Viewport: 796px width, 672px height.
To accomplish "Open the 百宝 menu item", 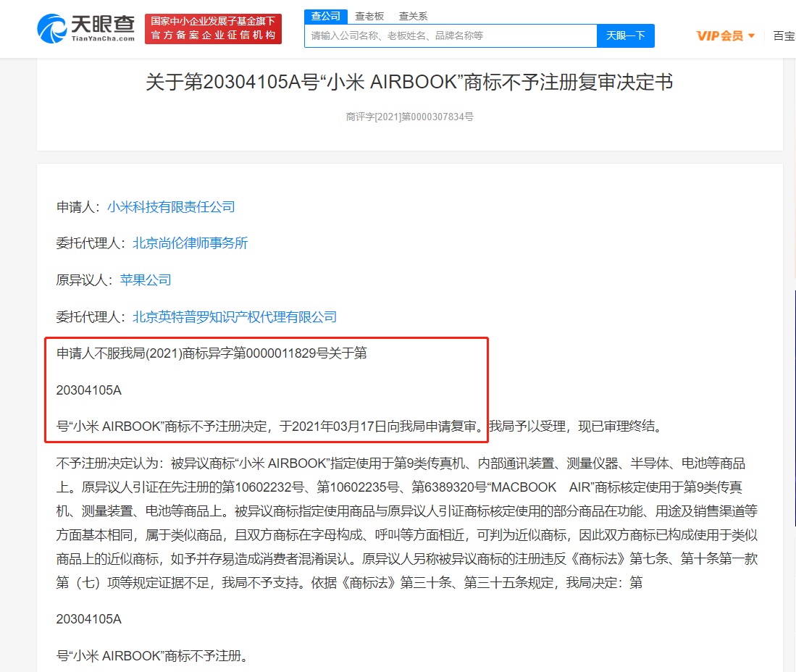I will coord(784,35).
